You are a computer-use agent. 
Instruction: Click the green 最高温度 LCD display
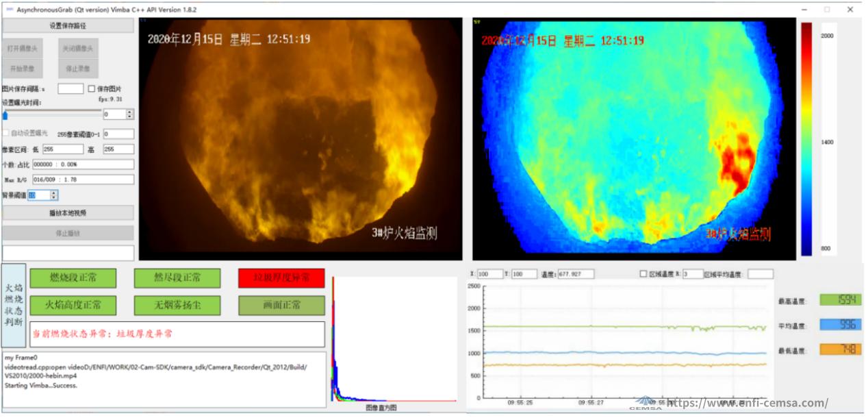pos(840,300)
